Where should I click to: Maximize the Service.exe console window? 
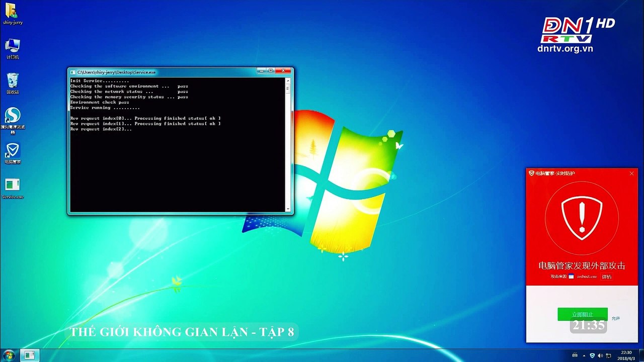271,71
